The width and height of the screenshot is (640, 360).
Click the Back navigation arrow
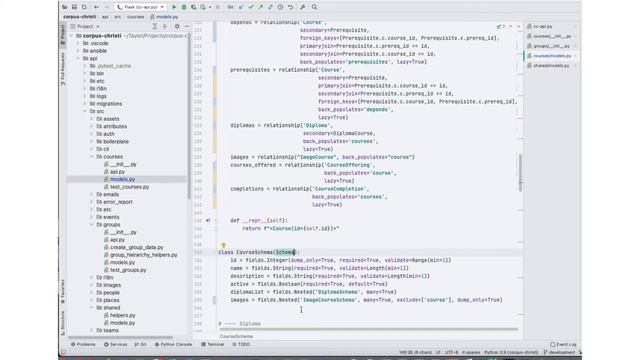click(x=96, y=7)
